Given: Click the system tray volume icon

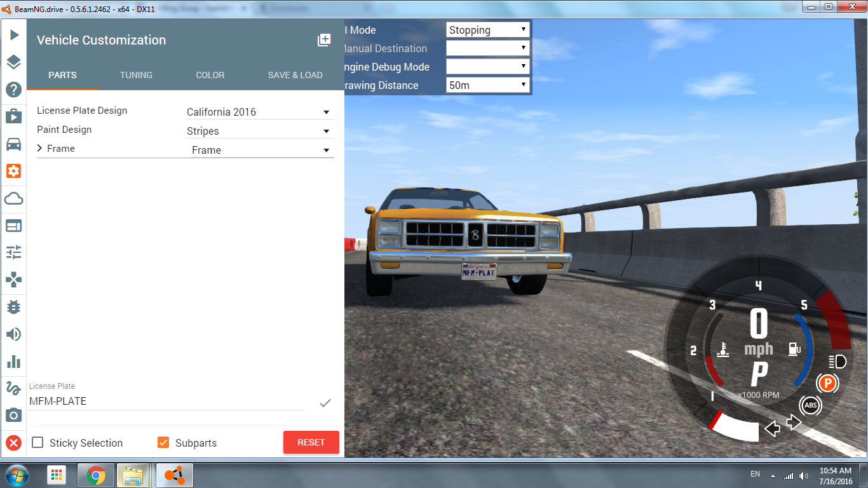Looking at the screenshot, I should coord(804,475).
